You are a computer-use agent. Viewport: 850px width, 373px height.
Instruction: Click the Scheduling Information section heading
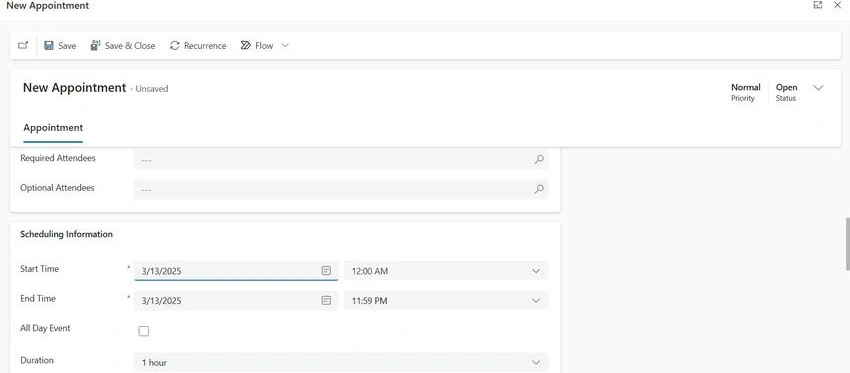(66, 234)
